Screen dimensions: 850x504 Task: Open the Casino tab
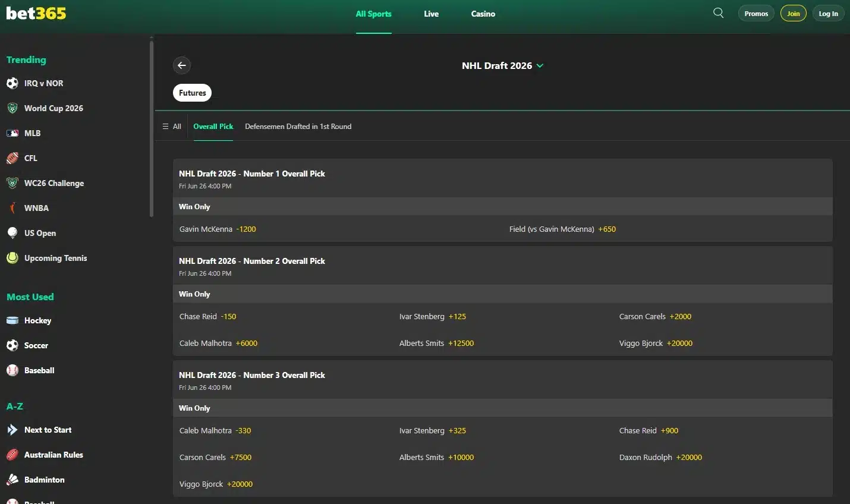[x=483, y=14]
